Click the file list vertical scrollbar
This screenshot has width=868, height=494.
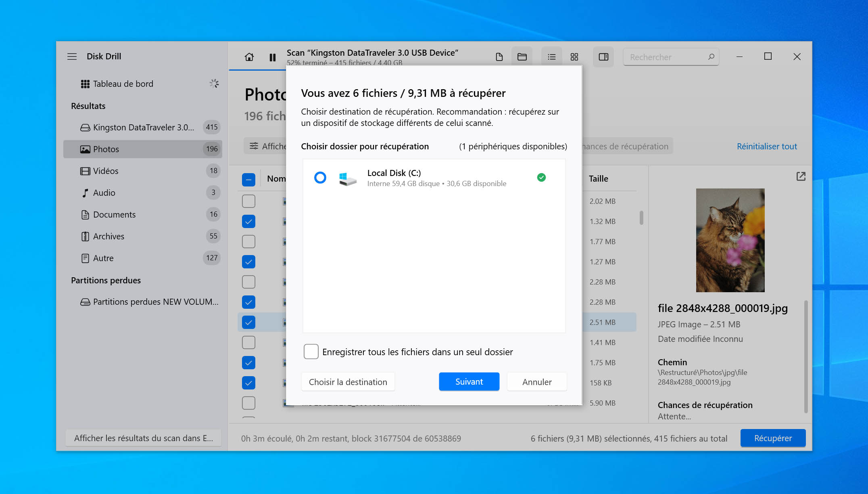pos(641,218)
